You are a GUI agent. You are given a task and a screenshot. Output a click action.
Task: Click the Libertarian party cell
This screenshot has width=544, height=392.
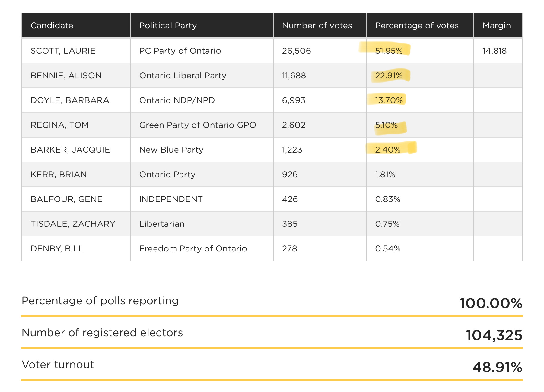(x=202, y=224)
